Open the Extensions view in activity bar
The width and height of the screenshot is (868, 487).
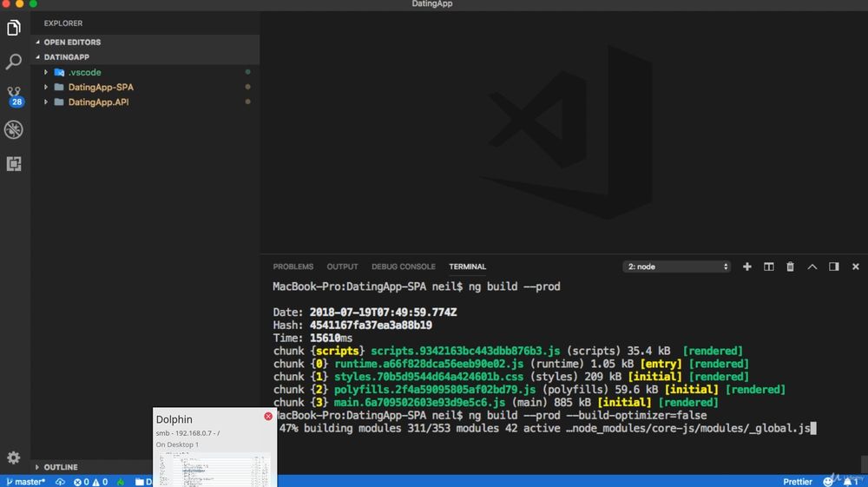tap(14, 164)
